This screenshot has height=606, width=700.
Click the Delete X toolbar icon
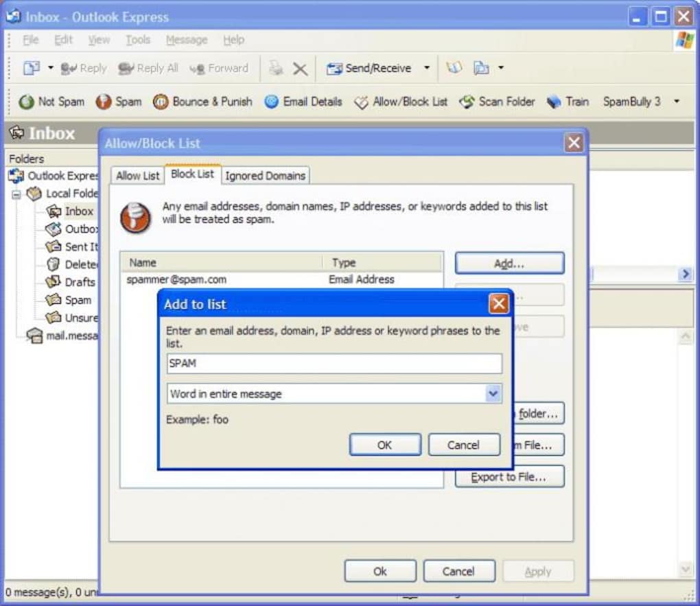pyautogui.click(x=300, y=69)
